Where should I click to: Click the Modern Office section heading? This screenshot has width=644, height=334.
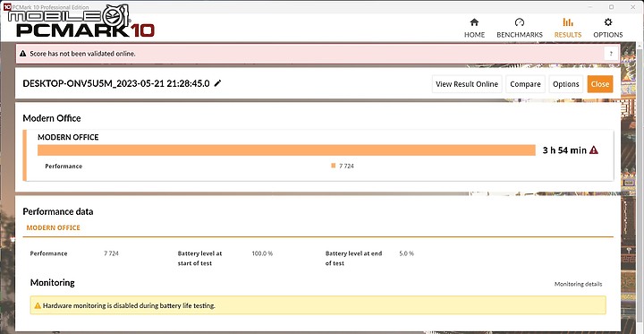(x=52, y=118)
